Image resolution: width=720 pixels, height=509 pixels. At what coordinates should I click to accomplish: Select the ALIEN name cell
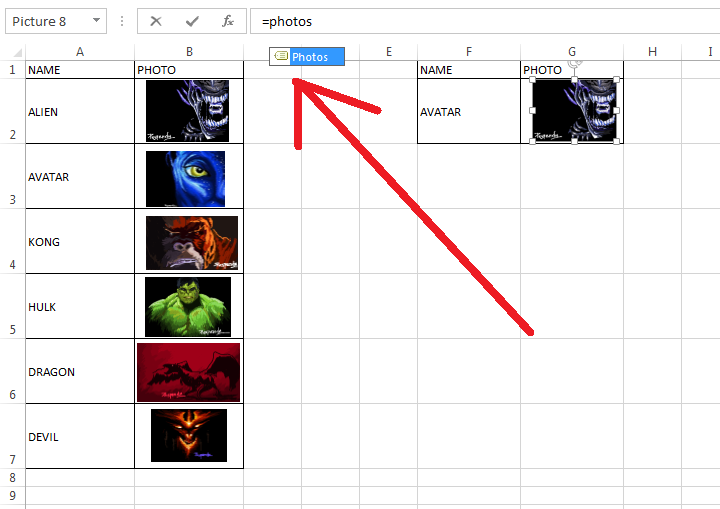[80, 111]
